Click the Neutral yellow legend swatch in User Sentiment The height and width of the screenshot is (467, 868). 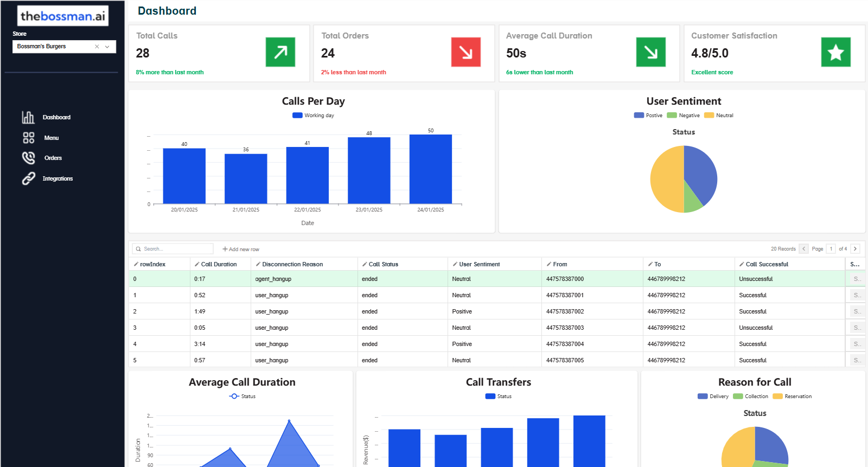coord(709,116)
